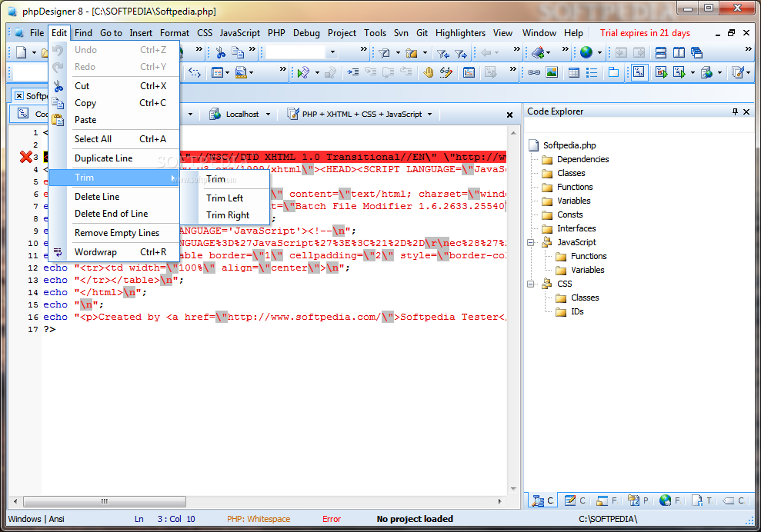Cascade windows with the overlapping windows icon
Image resolution: width=761 pixels, height=532 pixels.
pyautogui.click(x=696, y=52)
